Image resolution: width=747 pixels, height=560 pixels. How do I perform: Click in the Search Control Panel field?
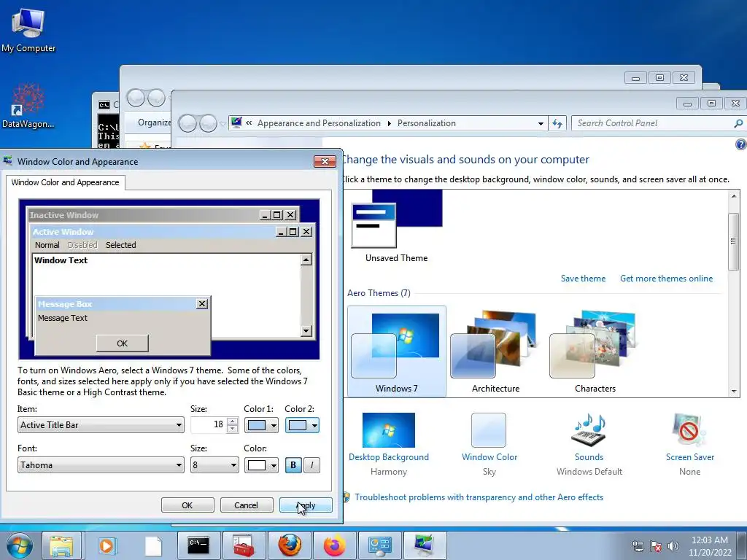[653, 123]
